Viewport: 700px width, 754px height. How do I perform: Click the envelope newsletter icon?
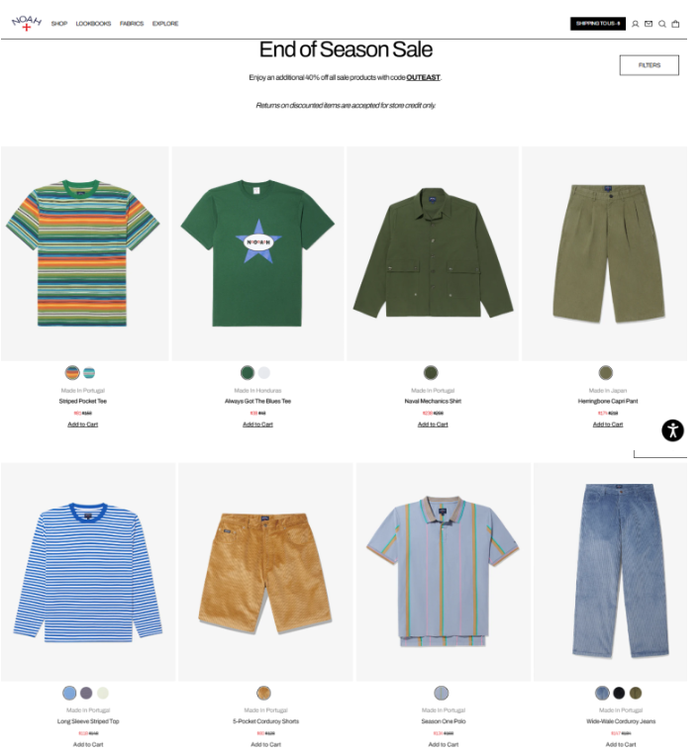coord(649,24)
